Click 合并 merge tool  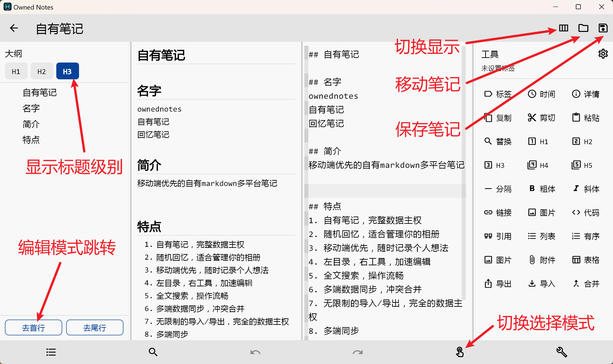(x=586, y=284)
